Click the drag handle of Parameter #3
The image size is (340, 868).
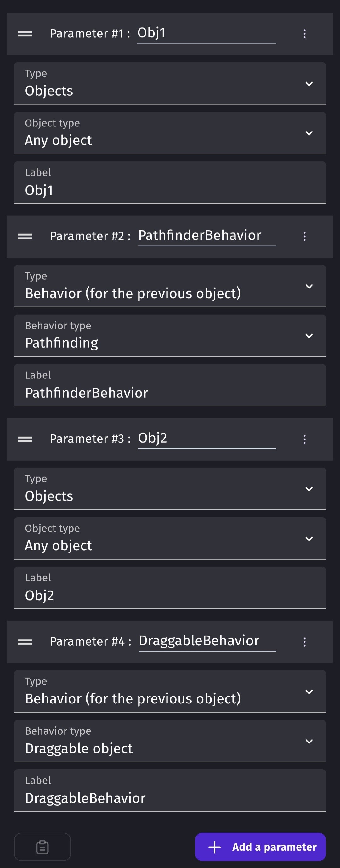point(25,439)
